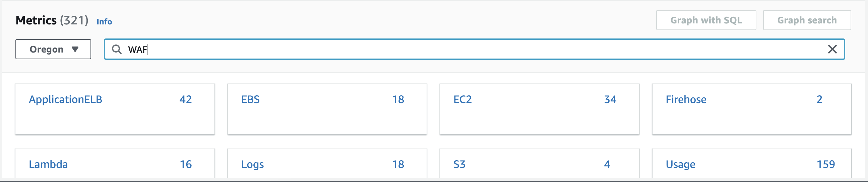Open the Usage metrics namespace card

pos(752,163)
